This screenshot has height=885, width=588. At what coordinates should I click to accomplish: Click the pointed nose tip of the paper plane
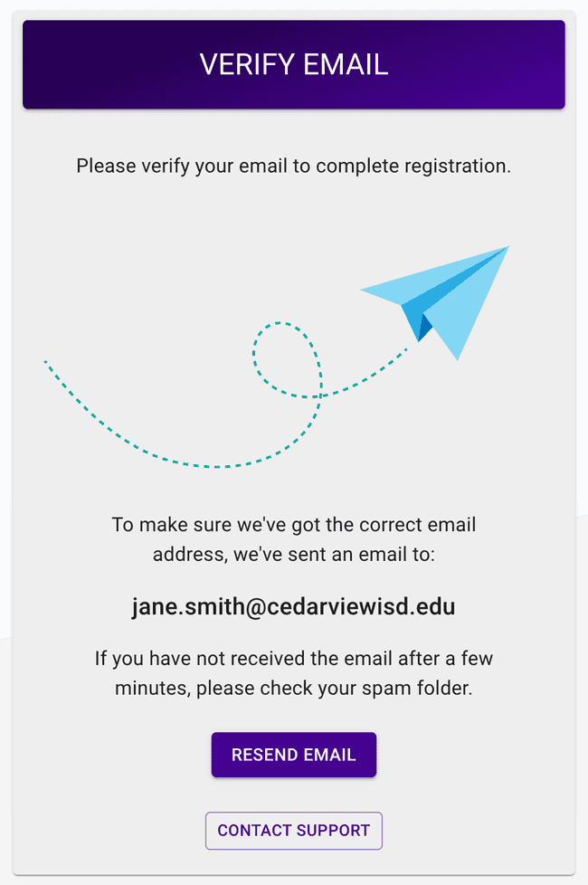(507, 247)
